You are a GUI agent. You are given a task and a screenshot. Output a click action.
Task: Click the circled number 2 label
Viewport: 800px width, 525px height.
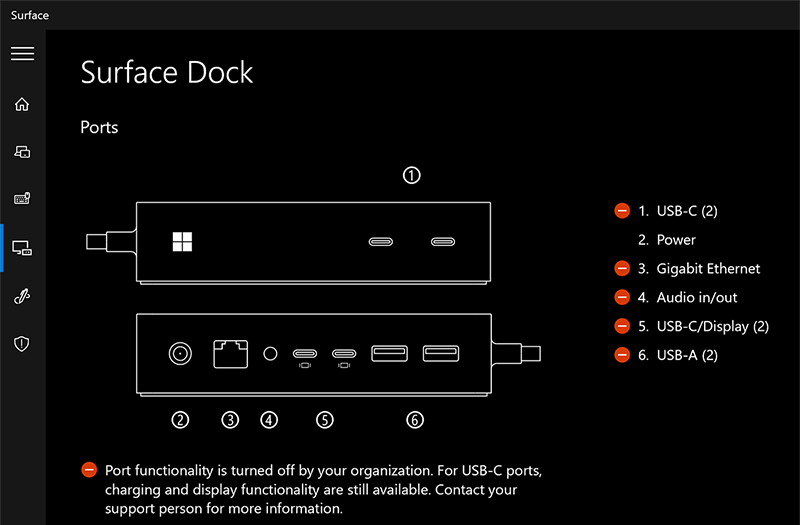[x=180, y=420]
